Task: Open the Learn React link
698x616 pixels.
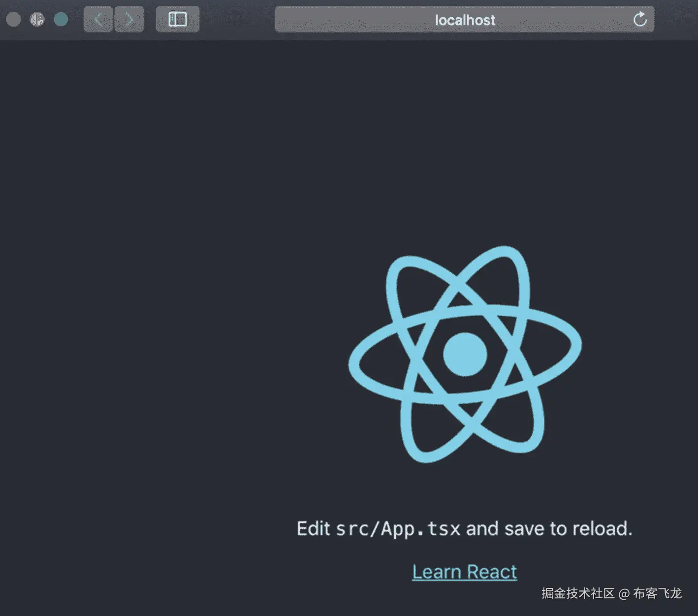Action: click(464, 572)
